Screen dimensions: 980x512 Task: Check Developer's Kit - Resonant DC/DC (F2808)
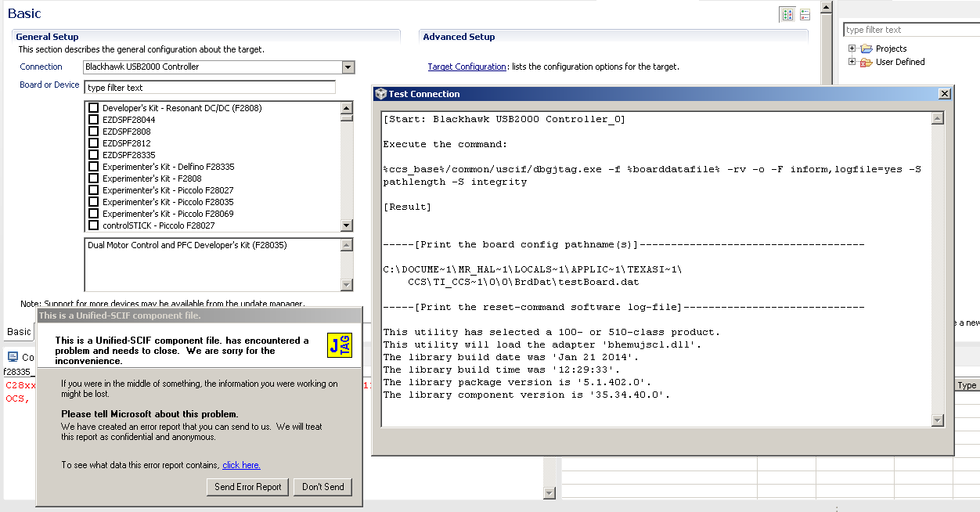tap(94, 108)
